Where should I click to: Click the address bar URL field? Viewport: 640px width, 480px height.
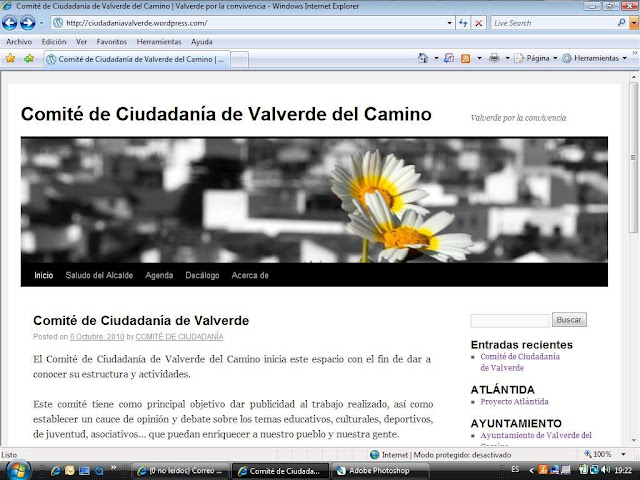coord(249,23)
